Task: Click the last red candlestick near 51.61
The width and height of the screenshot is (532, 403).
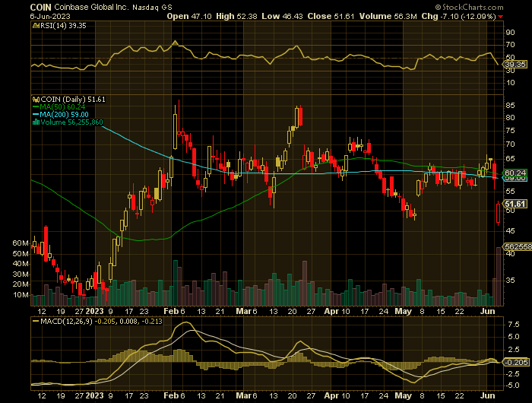Action: (499, 213)
